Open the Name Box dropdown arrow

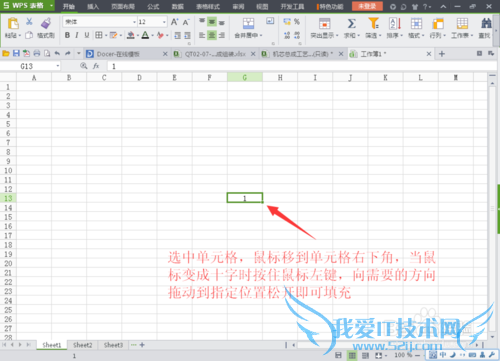click(x=58, y=66)
